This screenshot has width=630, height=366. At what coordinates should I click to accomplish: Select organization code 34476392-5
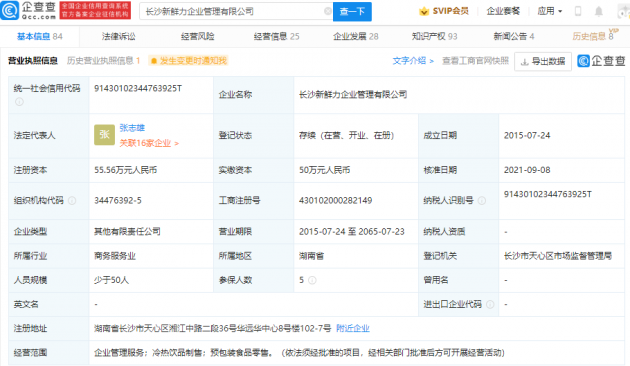(x=118, y=200)
